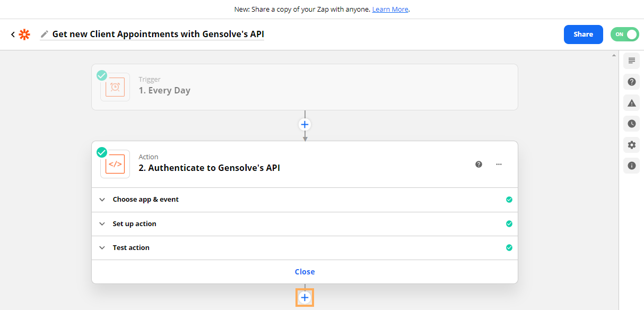Click the Share button

(x=583, y=35)
